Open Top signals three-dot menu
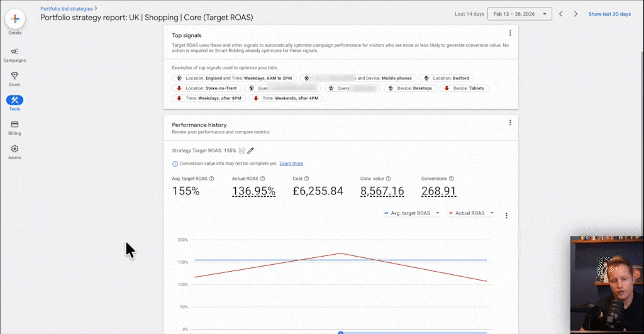This screenshot has height=334, width=644. pos(510,33)
